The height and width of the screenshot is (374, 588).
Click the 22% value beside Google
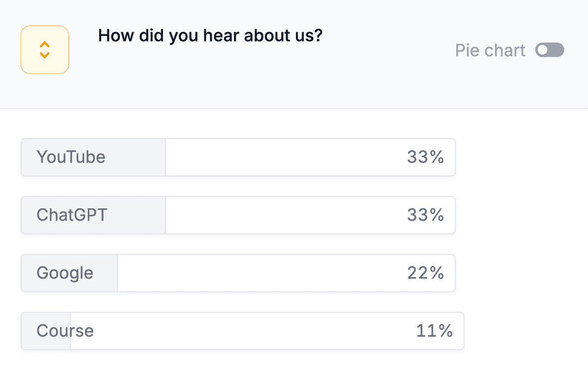pos(425,273)
